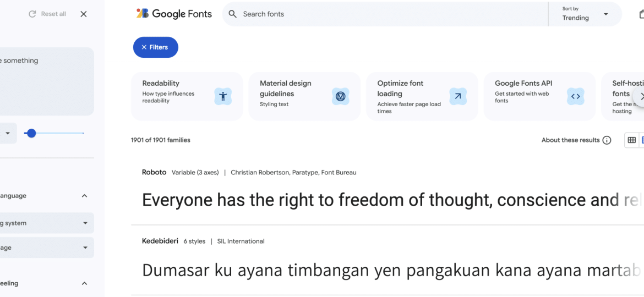
Task: Click the Google Fonts logo
Action: 174,14
